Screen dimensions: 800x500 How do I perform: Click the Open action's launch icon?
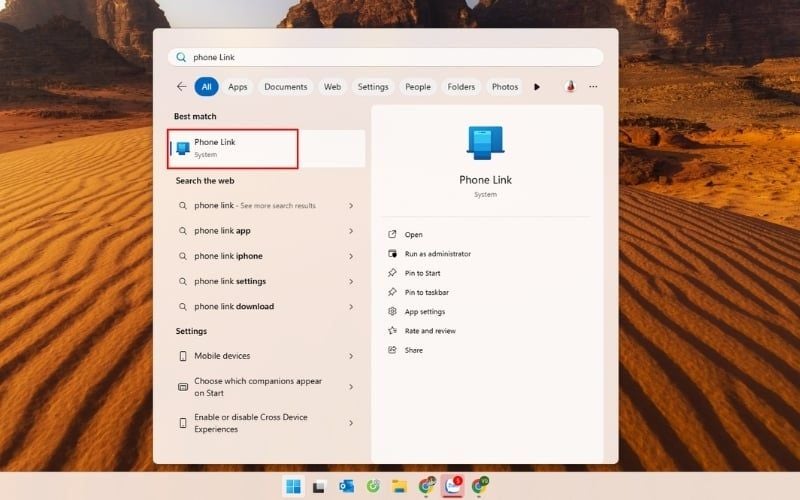(392, 234)
